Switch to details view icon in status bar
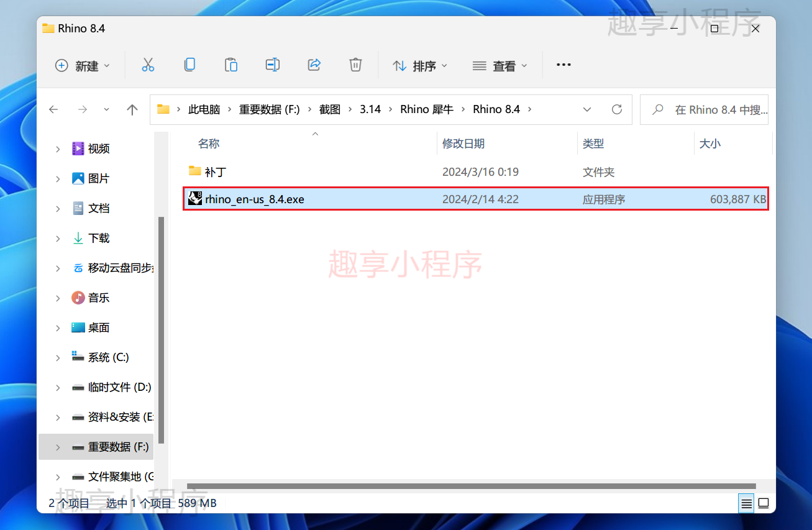Viewport: 812px width, 530px height. 747,503
